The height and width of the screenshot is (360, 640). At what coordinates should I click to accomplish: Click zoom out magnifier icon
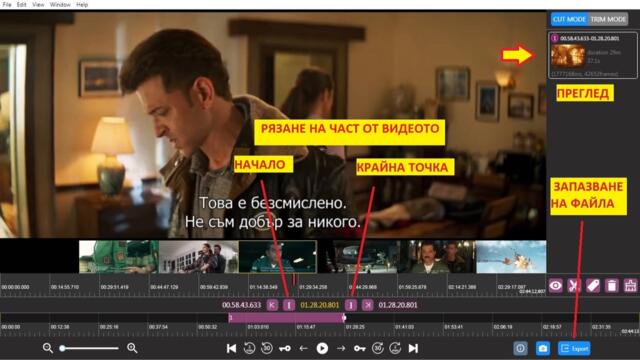click(48, 348)
